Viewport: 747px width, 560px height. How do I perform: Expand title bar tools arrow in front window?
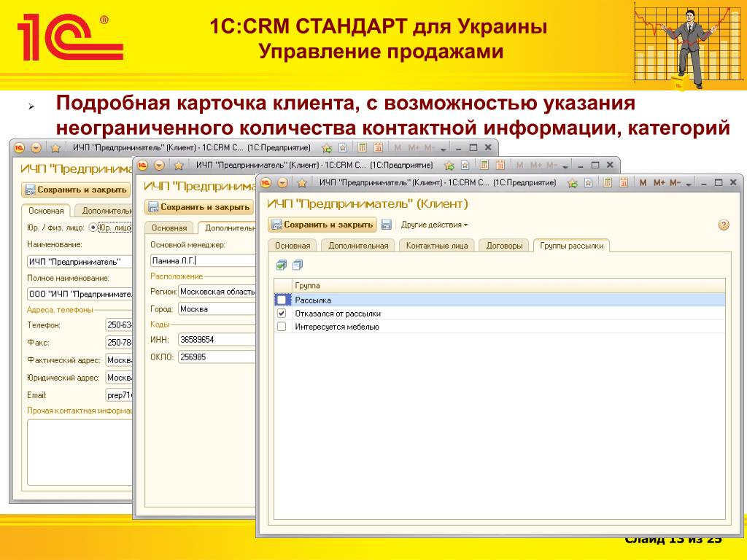(x=689, y=184)
